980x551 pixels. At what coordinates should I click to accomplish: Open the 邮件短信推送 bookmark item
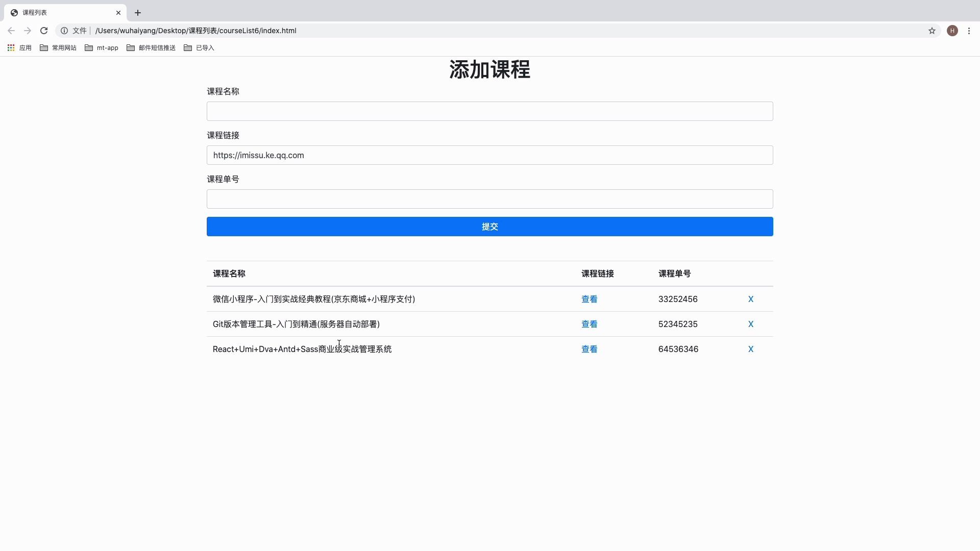(151, 47)
